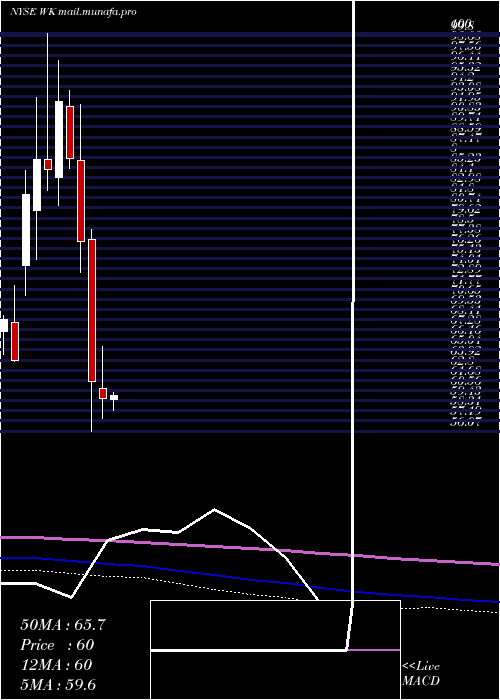
Task: Click the white MACD curve peak
Action: (214, 509)
